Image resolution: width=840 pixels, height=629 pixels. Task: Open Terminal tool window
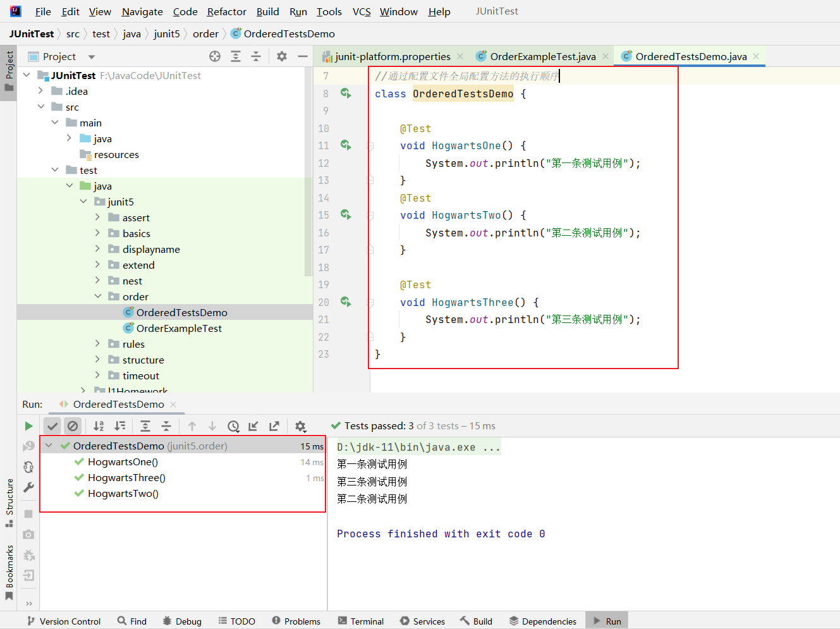[361, 621]
